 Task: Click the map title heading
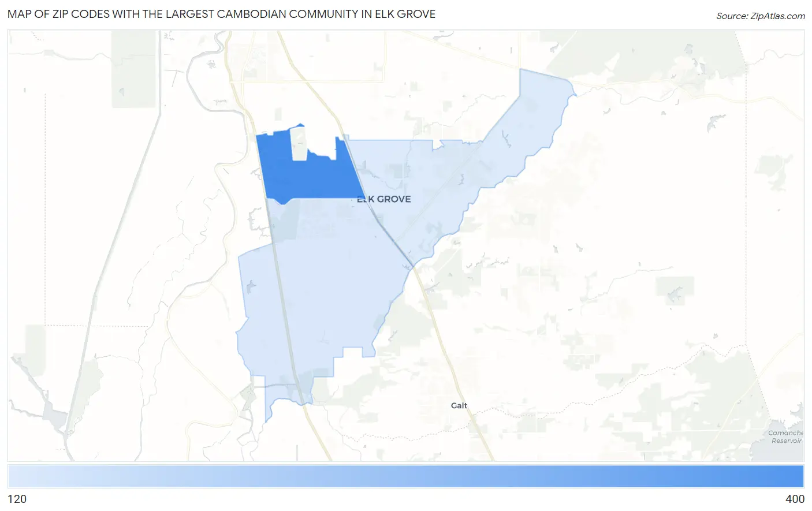222,14
